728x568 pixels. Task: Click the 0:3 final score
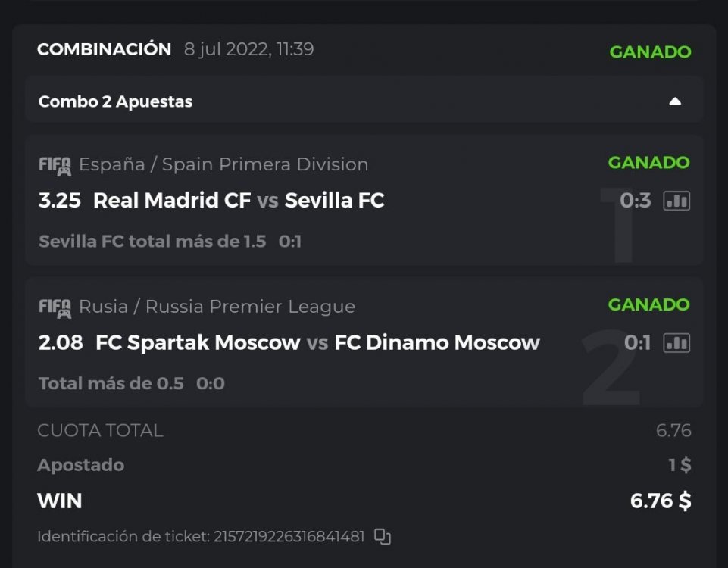(635, 201)
